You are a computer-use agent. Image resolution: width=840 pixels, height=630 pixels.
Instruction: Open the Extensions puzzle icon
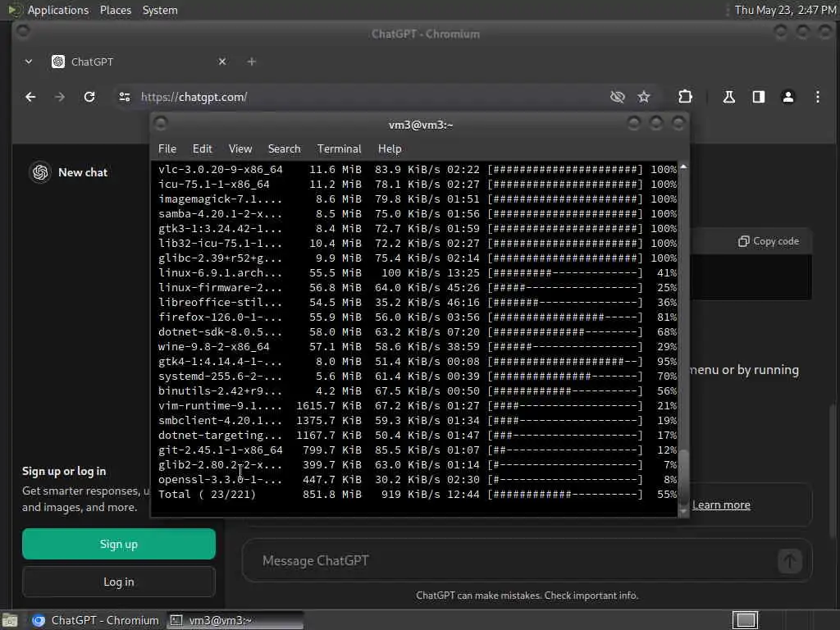pos(685,97)
